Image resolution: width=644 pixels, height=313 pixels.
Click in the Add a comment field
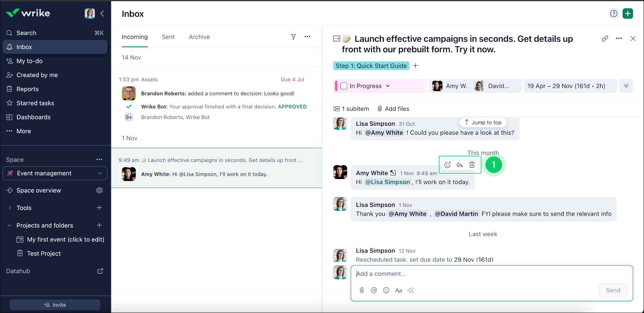click(492, 274)
